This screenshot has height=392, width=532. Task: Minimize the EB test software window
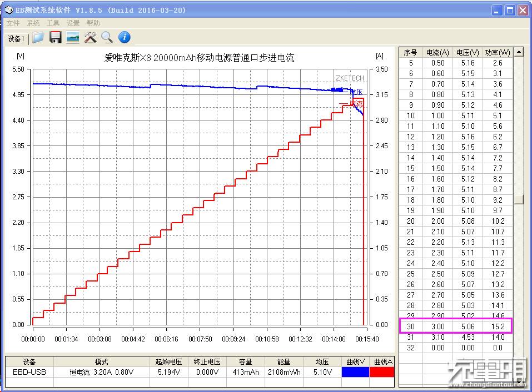(497, 11)
